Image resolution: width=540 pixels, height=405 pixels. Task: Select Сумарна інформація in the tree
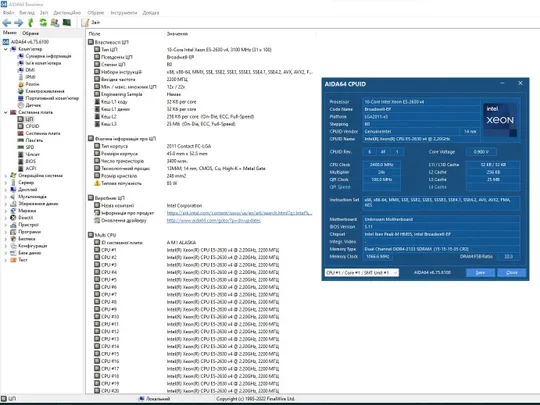(48, 56)
